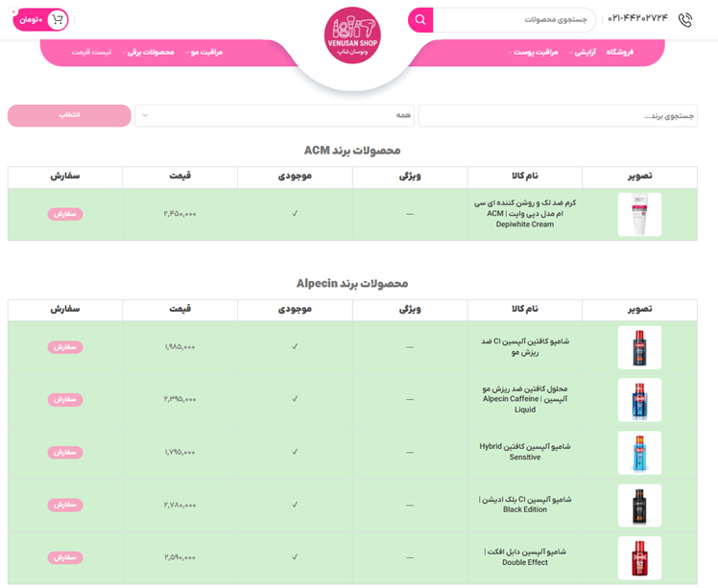This screenshot has width=718, height=588.
Task: Open the لیست قیمت menu item
Action: (x=91, y=53)
